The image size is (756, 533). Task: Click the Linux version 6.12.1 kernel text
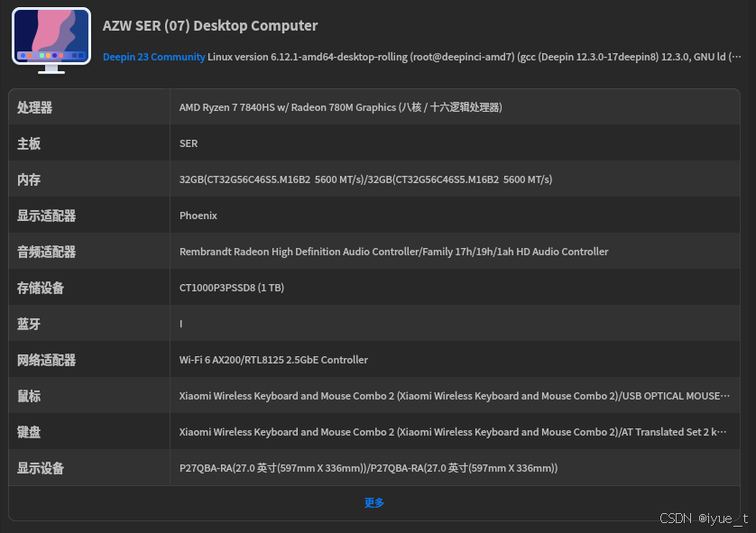click(x=475, y=57)
